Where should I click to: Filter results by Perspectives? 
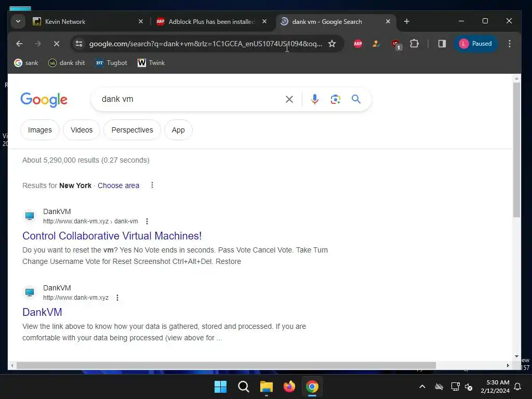coord(132,130)
